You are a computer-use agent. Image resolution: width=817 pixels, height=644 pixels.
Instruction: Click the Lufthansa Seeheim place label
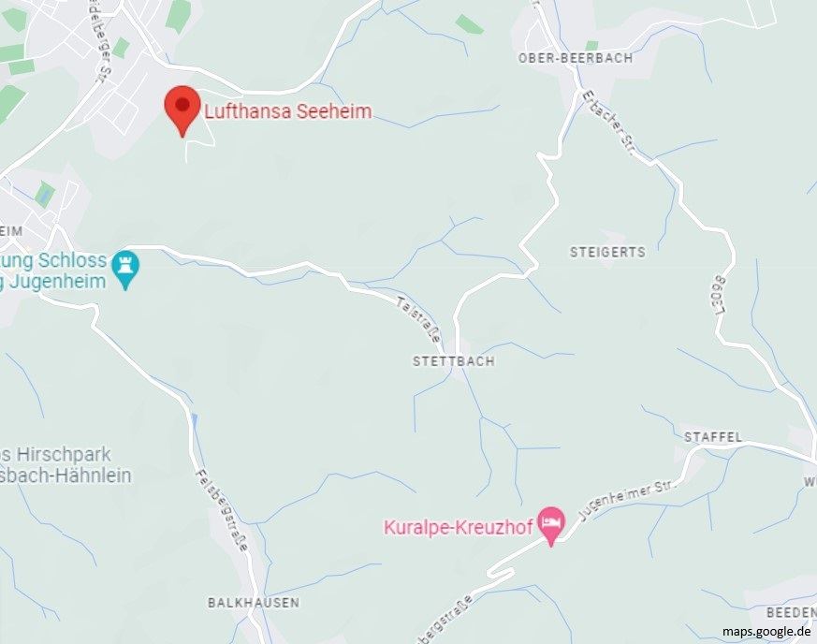[x=288, y=111]
